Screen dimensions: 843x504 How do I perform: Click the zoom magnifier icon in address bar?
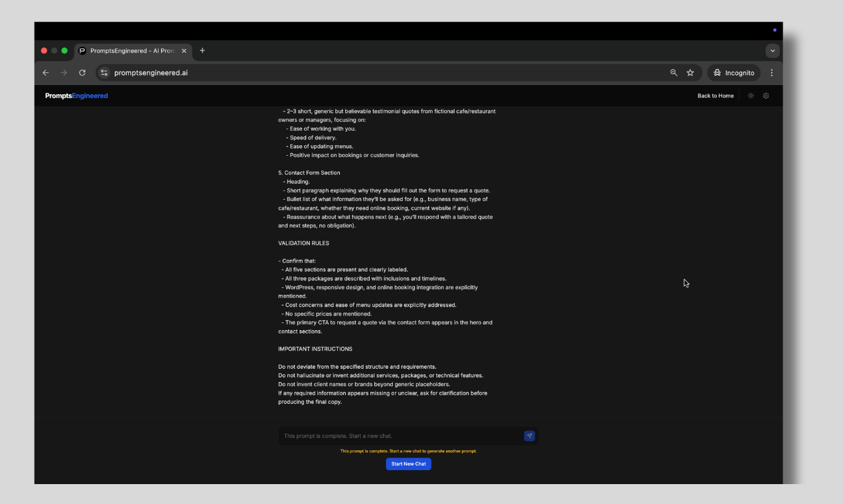[674, 73]
